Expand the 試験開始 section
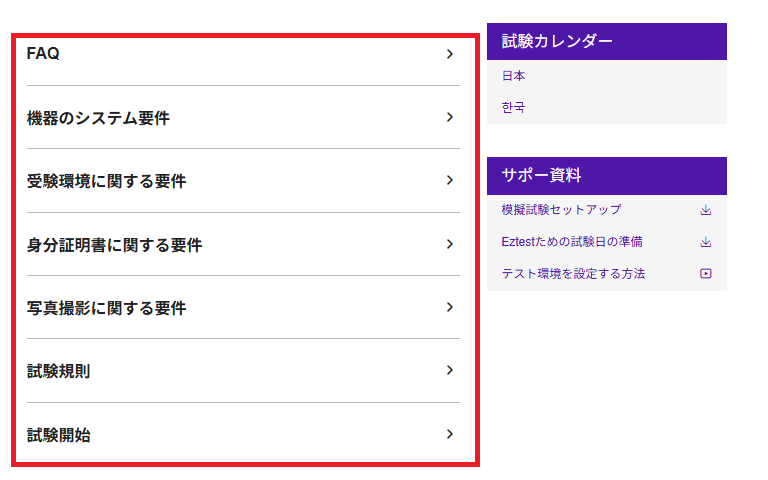The height and width of the screenshot is (480, 768). point(58,435)
